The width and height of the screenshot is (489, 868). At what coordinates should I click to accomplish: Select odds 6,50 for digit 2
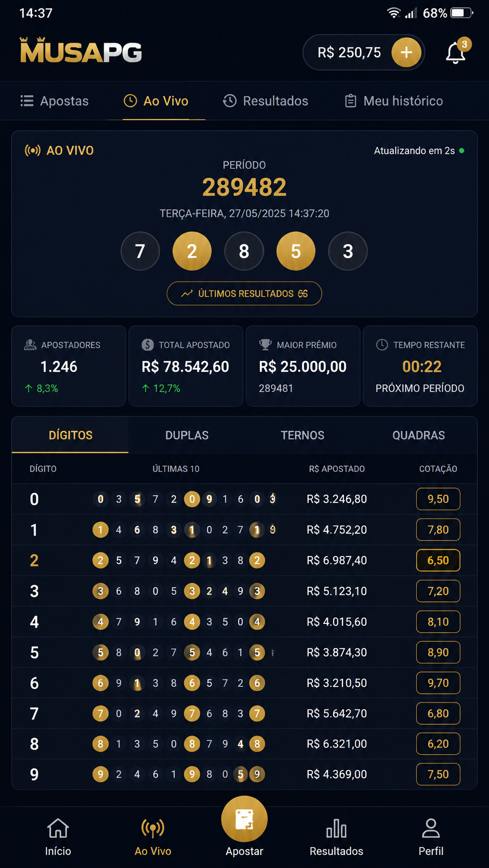[438, 560]
